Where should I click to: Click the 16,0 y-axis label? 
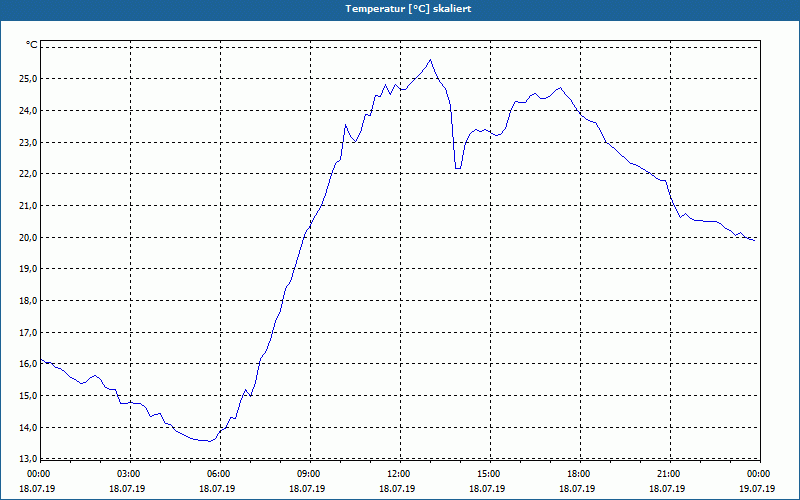(29, 364)
